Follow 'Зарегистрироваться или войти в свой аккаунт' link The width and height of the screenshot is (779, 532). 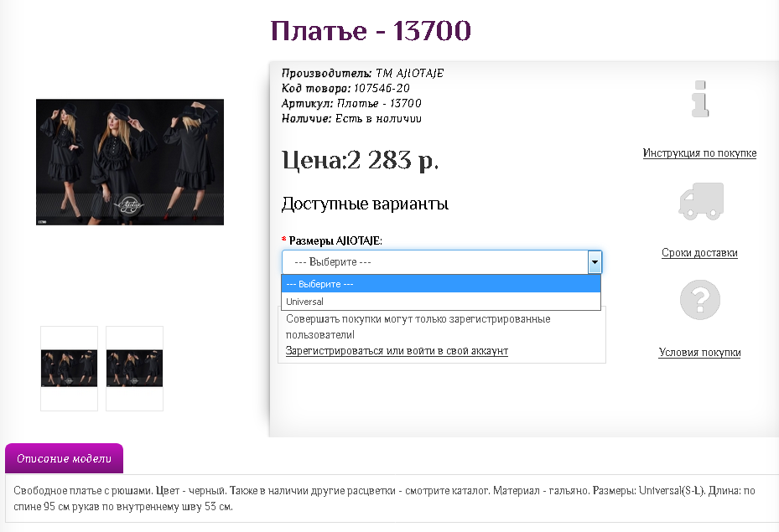tap(397, 350)
